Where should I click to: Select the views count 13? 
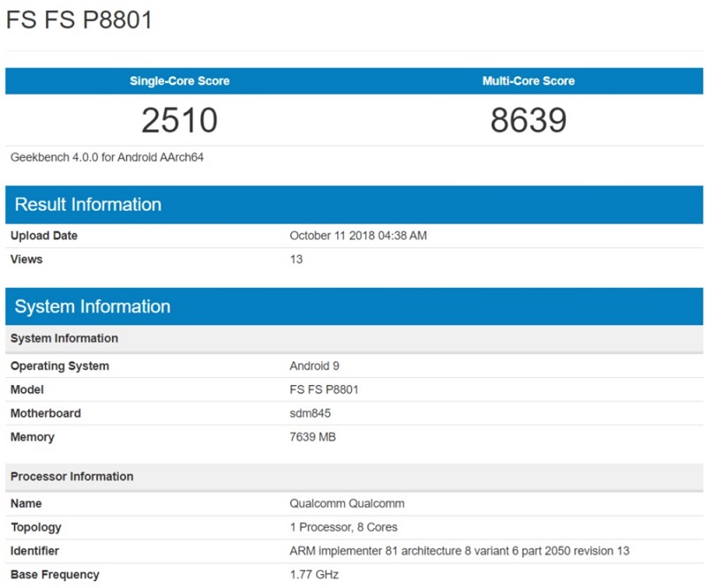297,260
